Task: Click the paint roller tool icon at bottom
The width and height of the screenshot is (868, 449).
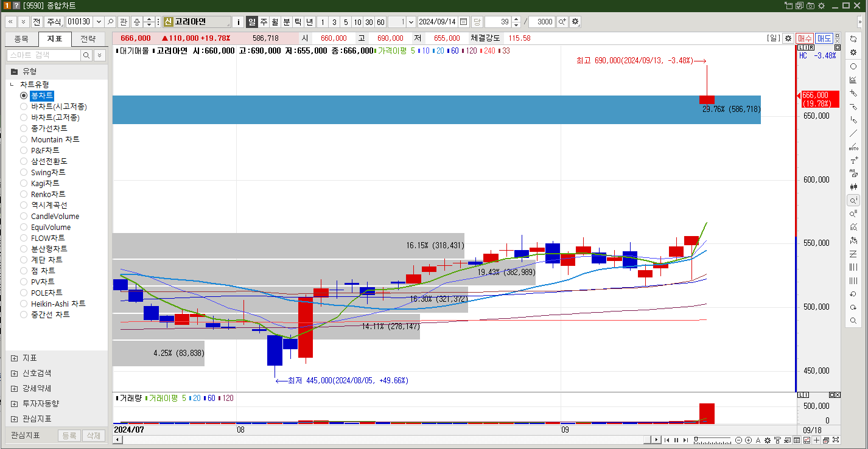Action: (777, 440)
